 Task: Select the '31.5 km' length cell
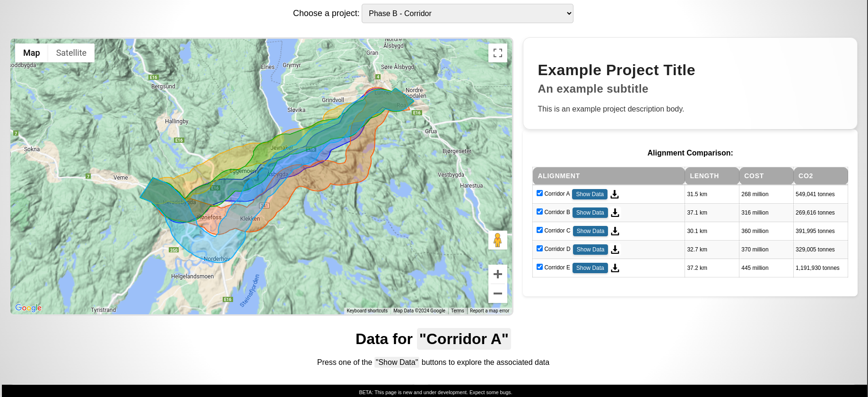(712, 194)
